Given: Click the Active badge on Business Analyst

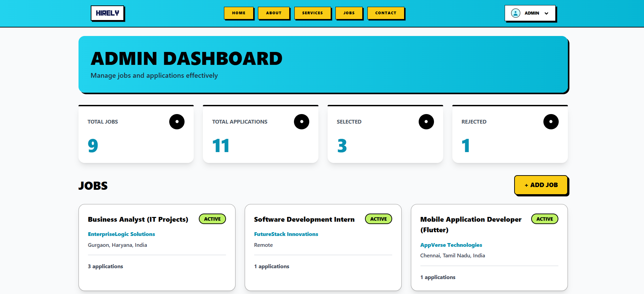Looking at the screenshot, I should point(212,219).
